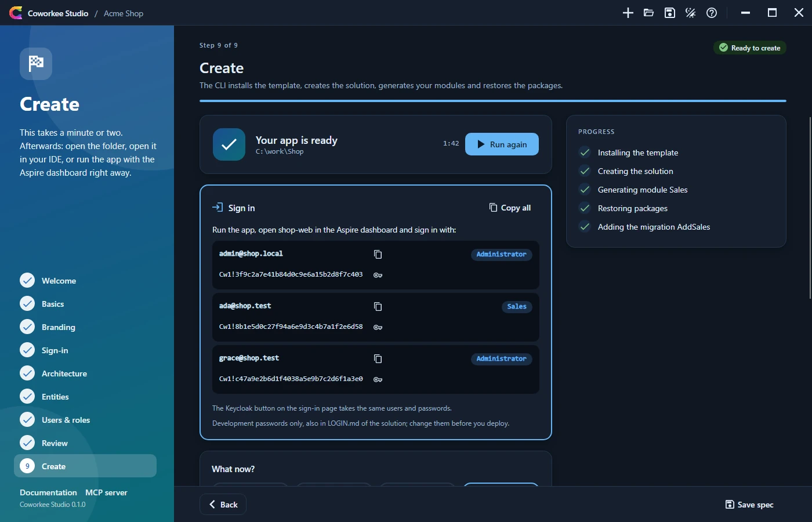Click the key icon beside the grace@shop.test password

(x=378, y=379)
